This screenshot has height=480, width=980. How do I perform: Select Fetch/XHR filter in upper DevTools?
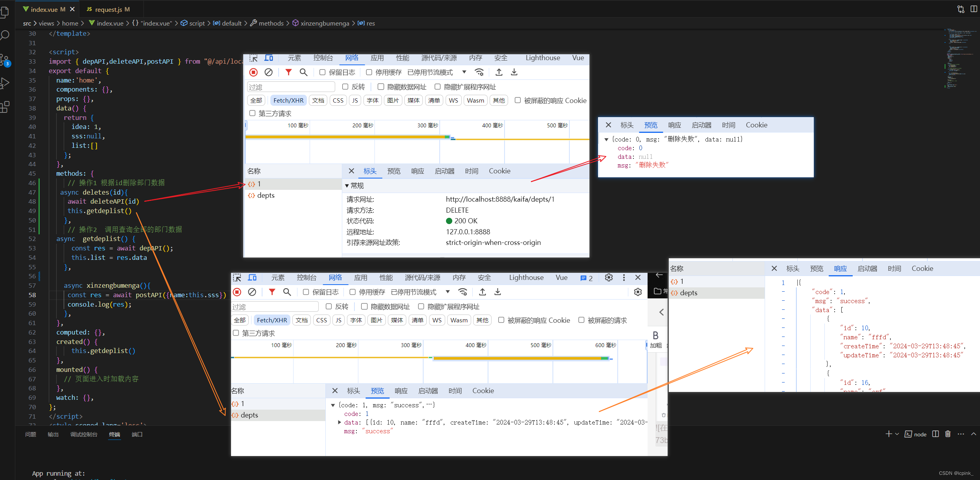tap(288, 101)
